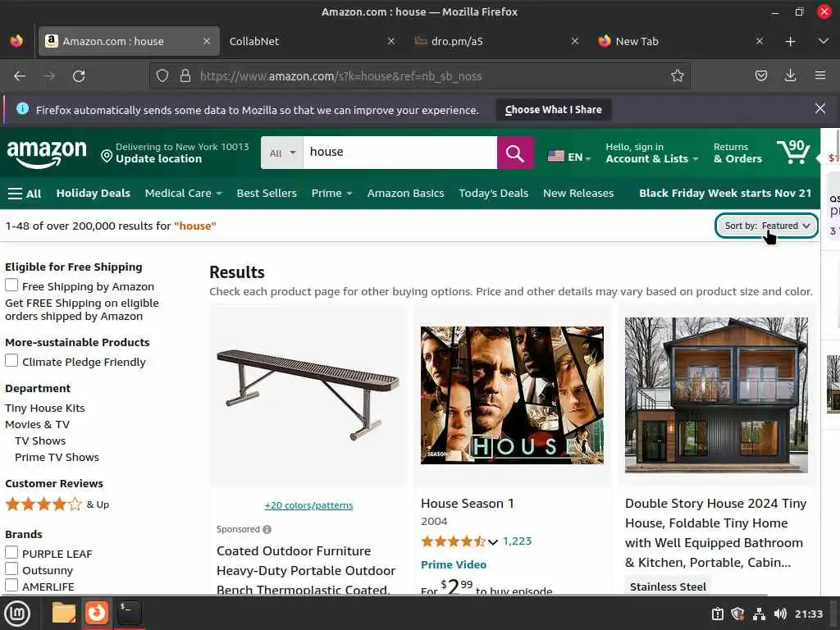
Task: Click the location pin Update location
Action: tap(176, 153)
